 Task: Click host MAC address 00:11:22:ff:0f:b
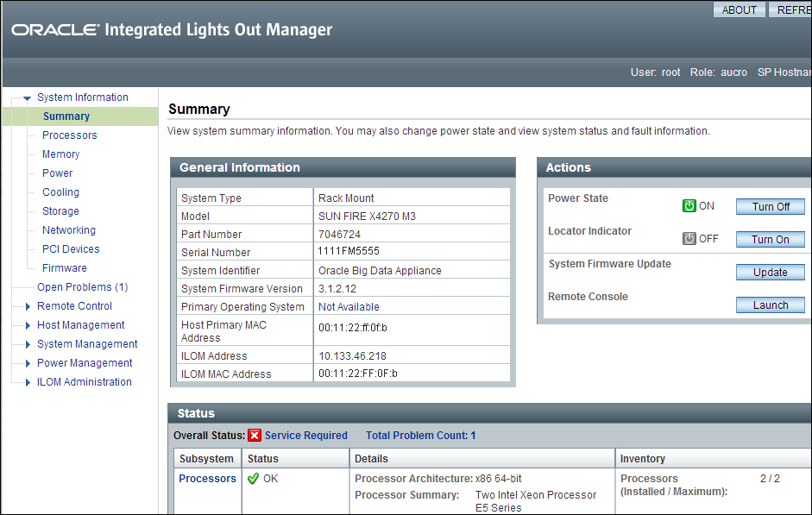click(x=353, y=328)
